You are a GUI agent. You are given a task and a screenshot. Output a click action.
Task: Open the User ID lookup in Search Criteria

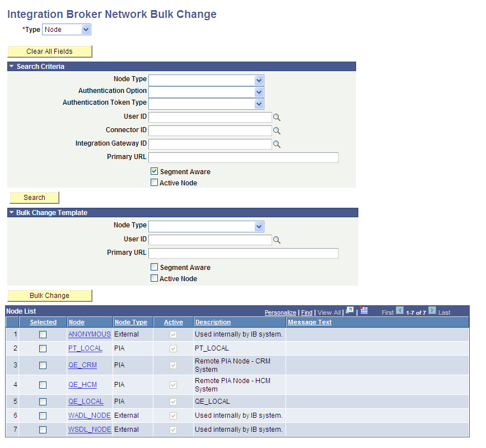click(x=277, y=117)
